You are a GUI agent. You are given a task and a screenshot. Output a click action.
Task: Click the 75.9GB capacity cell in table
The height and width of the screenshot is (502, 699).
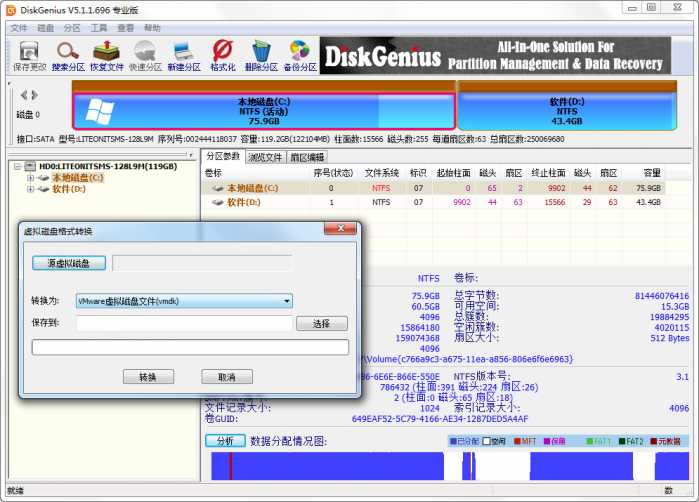648,189
